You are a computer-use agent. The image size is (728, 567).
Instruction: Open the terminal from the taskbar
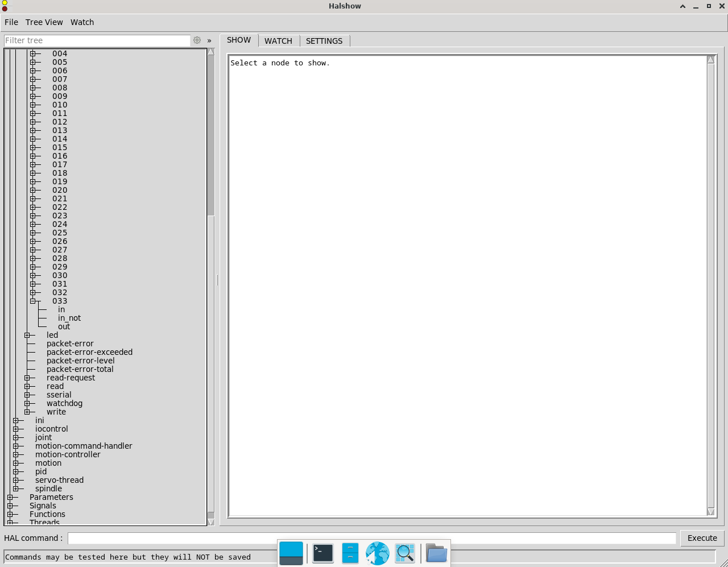(x=322, y=553)
